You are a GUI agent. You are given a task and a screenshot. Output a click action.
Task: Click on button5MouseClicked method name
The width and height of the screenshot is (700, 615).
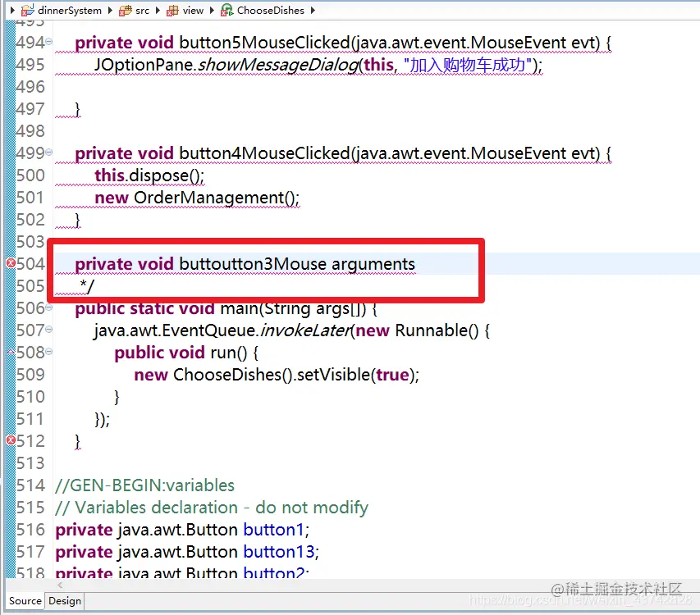click(x=264, y=43)
